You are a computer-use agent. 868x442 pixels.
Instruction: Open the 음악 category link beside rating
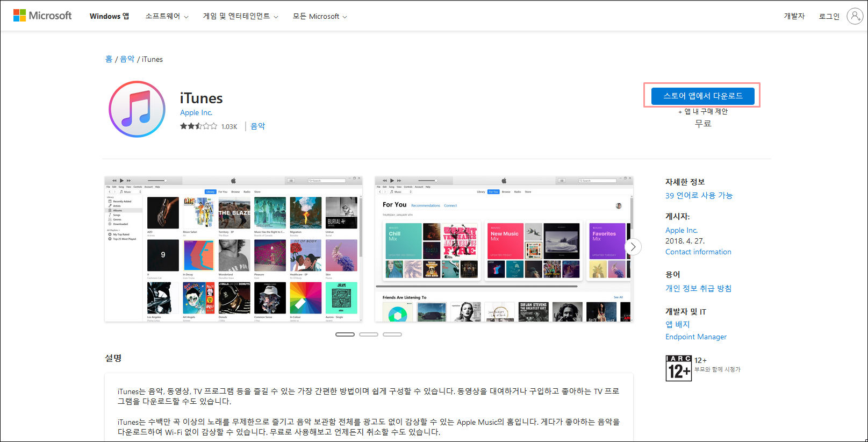click(258, 126)
